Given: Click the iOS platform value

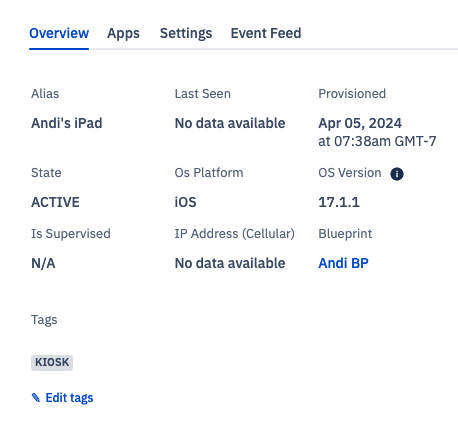Looking at the screenshot, I should [186, 202].
